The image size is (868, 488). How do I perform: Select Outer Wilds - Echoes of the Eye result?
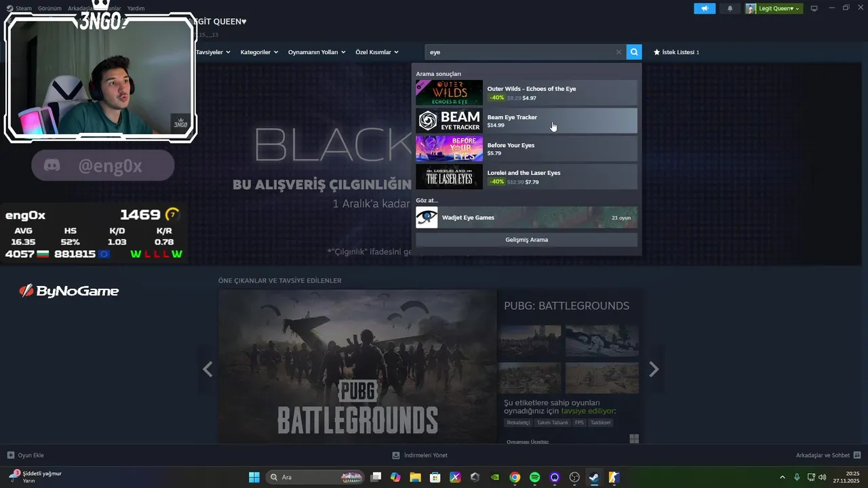point(526,93)
